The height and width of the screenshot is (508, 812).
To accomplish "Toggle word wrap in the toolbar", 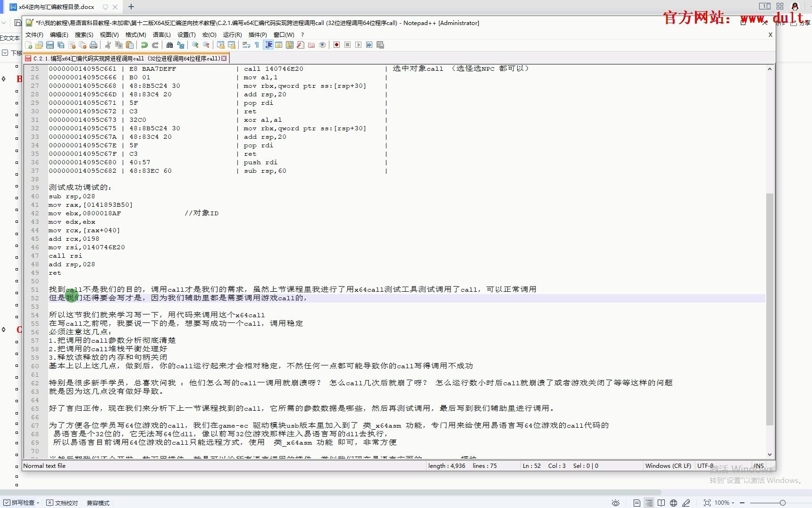I will (246, 45).
